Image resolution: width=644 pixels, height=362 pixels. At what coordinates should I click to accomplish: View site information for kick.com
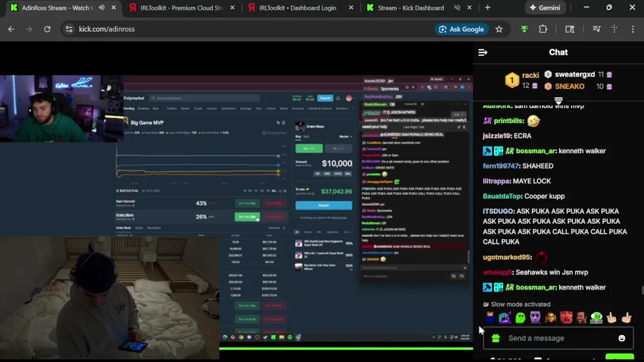[x=69, y=29]
